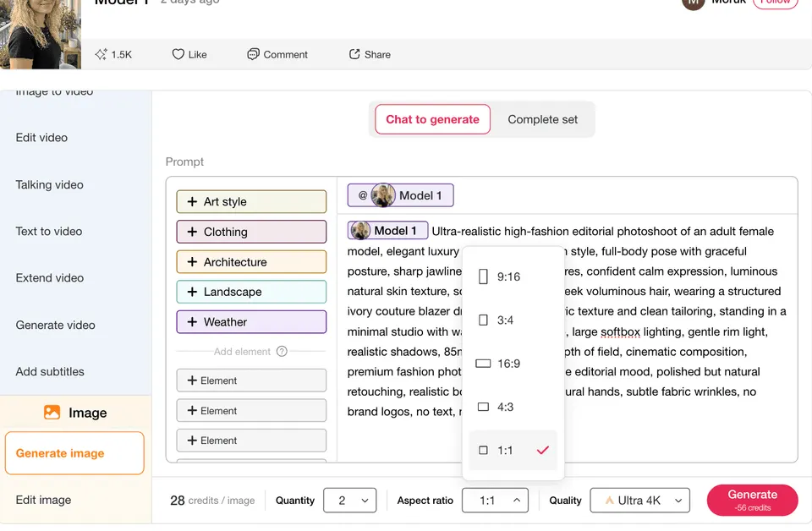
Task: Click the Model 1 avatar in mention tag
Action: 382,195
